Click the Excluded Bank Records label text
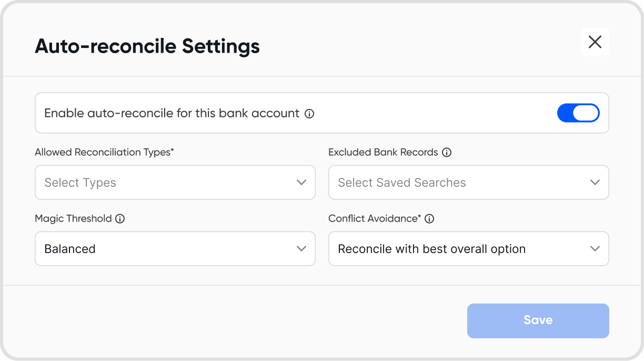The image size is (644, 361). pyautogui.click(x=383, y=153)
